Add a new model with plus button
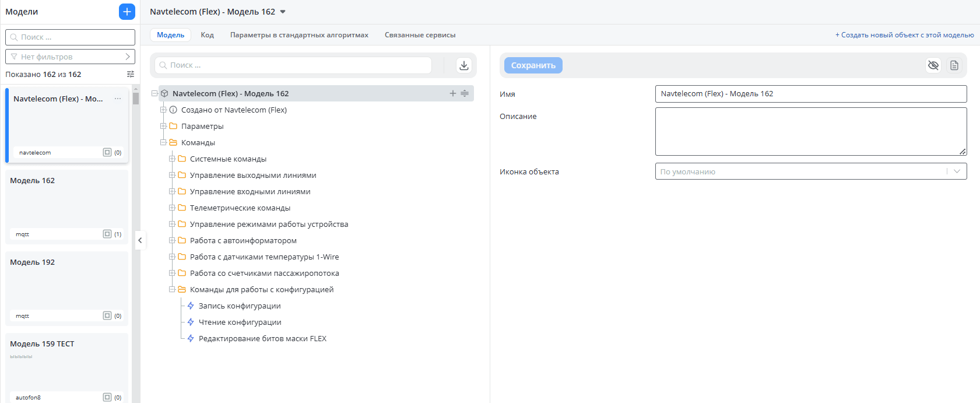 [x=127, y=12]
